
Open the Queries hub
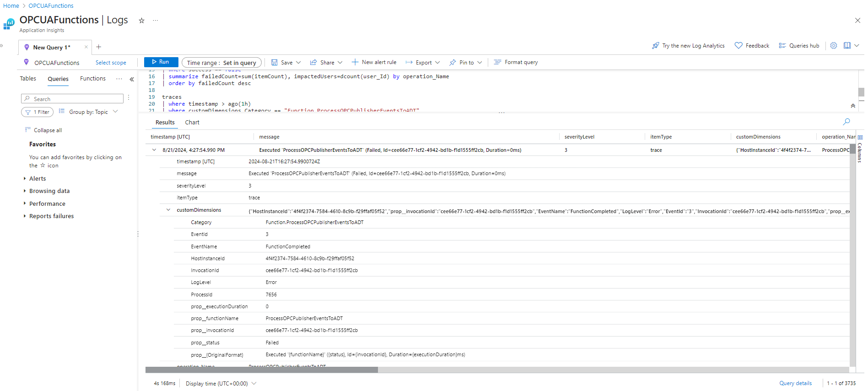(799, 46)
